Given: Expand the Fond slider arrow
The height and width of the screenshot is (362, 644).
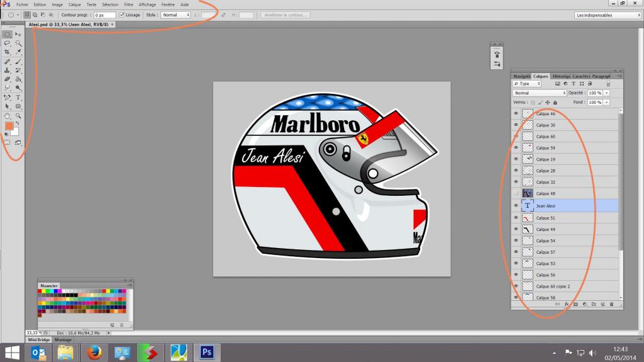Looking at the screenshot, I should [607, 103].
